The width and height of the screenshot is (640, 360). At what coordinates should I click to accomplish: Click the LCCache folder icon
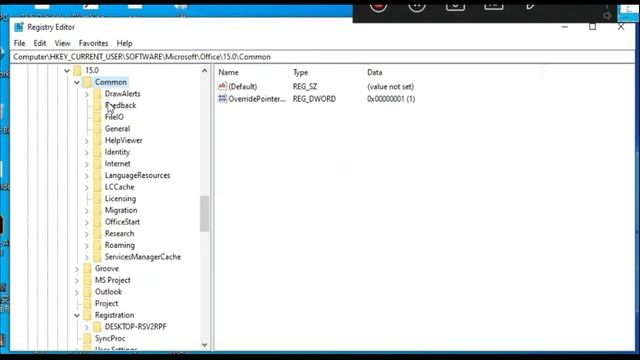97,187
